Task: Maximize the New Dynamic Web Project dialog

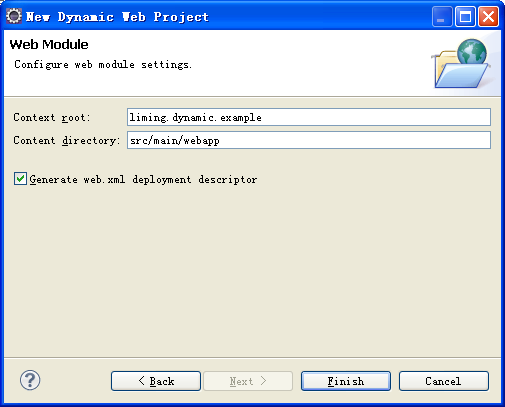Action: [465, 16]
